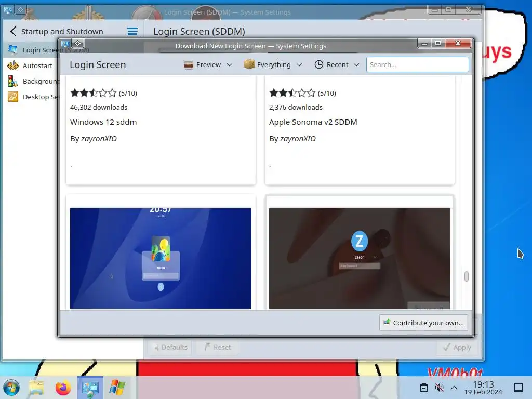
Task: Open the hamburger menu in System Settings sidebar
Action: (x=132, y=32)
